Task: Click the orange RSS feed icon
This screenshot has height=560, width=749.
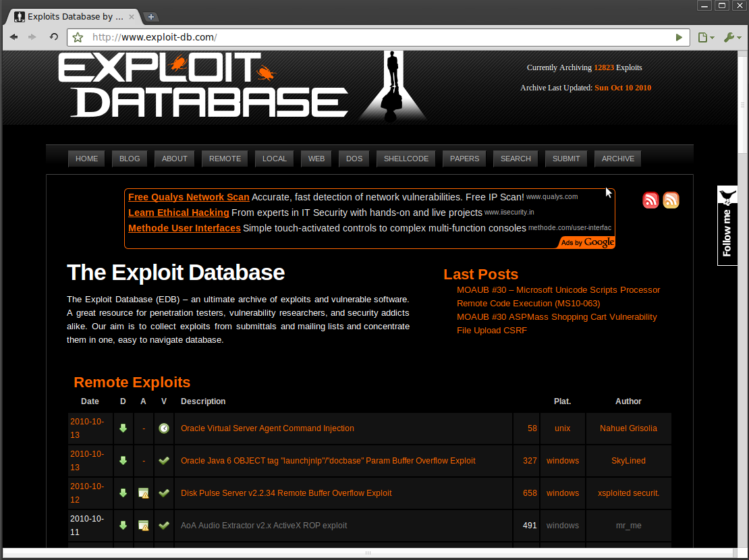Action: (x=671, y=200)
